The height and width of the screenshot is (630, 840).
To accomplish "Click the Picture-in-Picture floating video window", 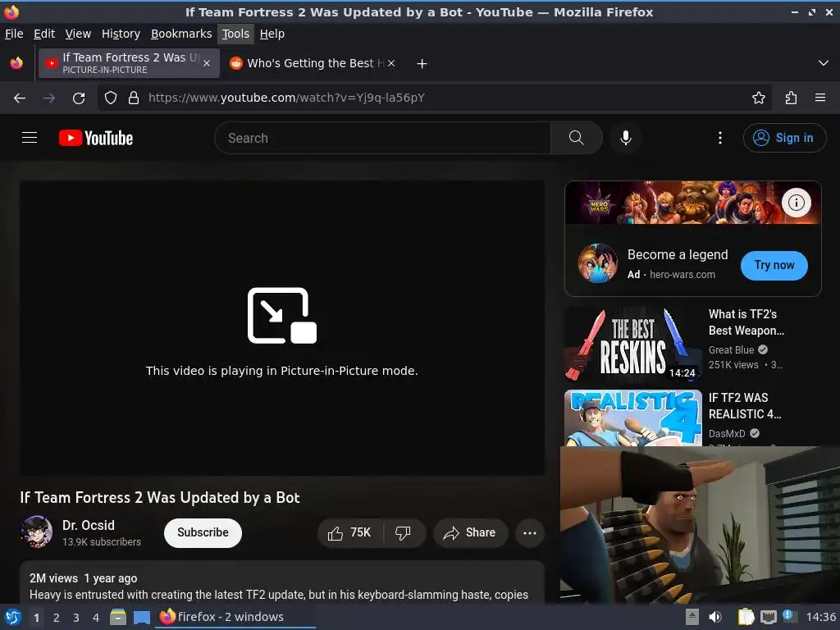I will pos(700,525).
